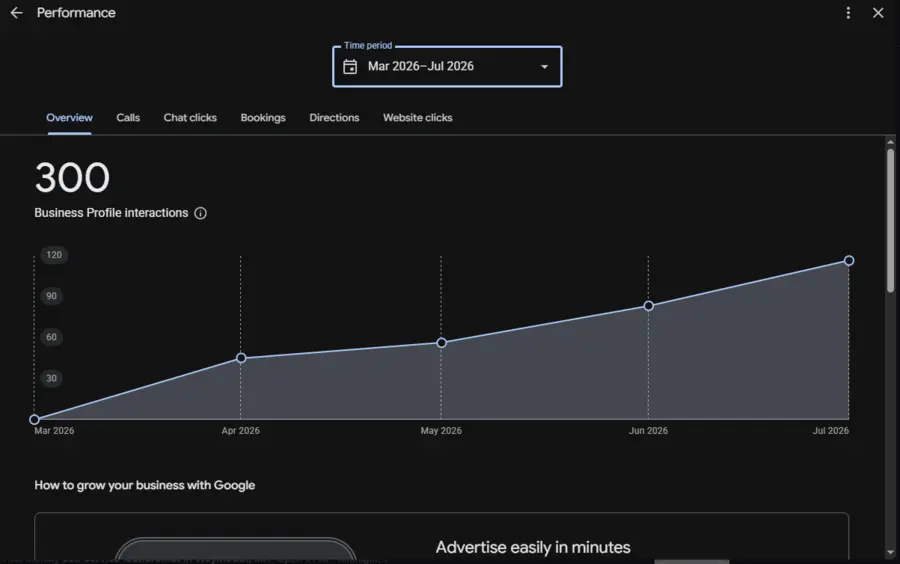Close the Performance panel
The width and height of the screenshot is (900, 564).
tap(878, 13)
